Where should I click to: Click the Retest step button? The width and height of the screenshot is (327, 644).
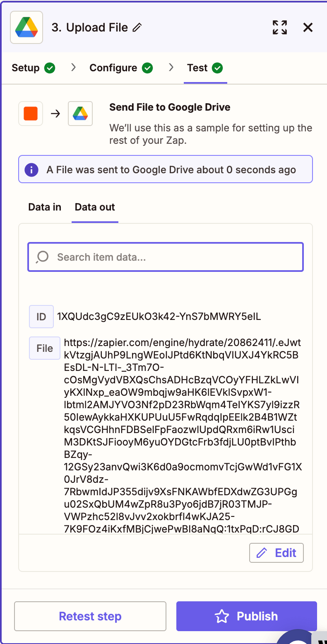pos(90,616)
